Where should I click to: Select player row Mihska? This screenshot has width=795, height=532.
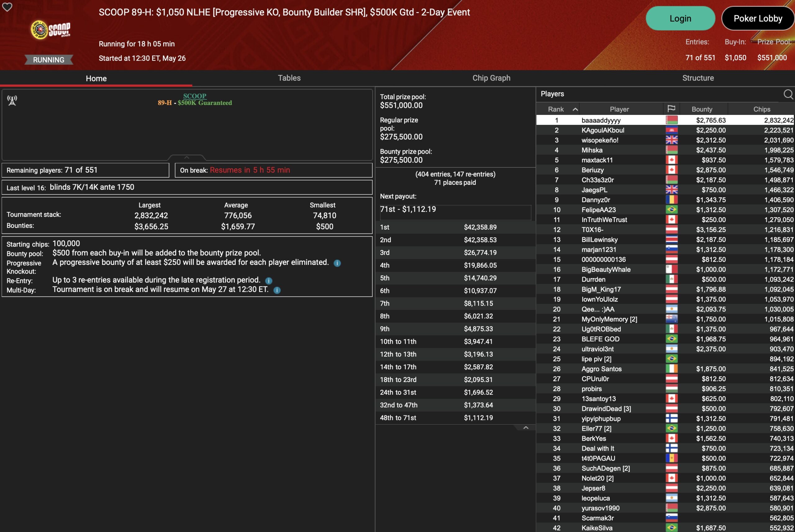point(666,150)
